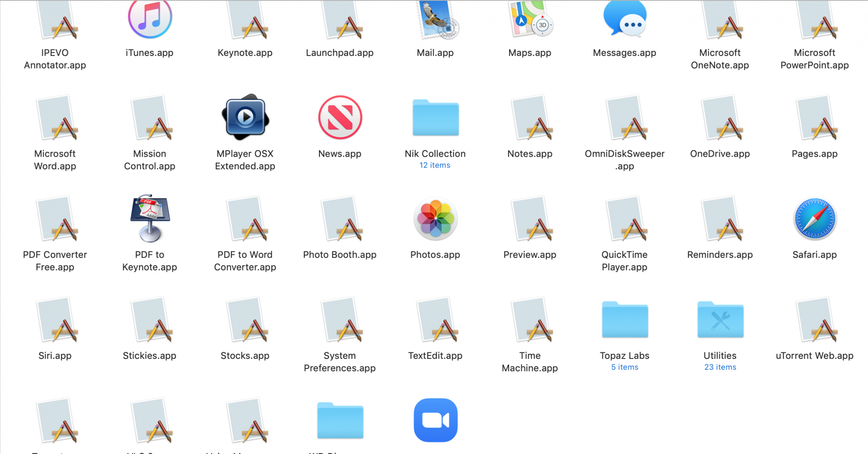Click the Safari.app compass icon
The width and height of the screenshot is (868, 454).
815,219
